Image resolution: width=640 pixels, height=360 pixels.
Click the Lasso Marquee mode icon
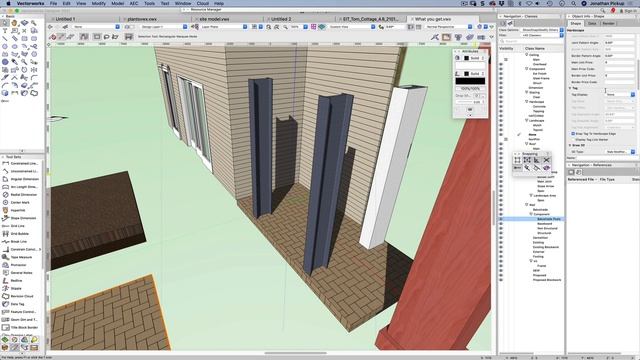click(106, 37)
